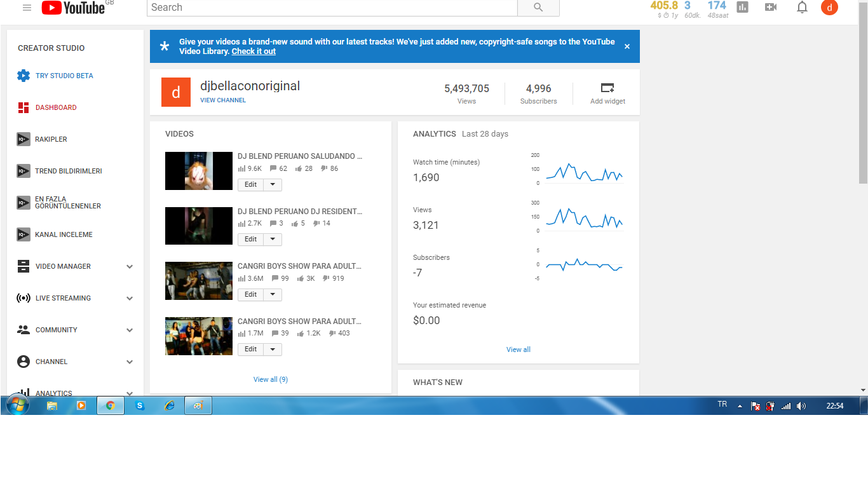Dismiss the blue announcement banner
Image resolution: width=868 pixels, height=488 pixels.
627,46
